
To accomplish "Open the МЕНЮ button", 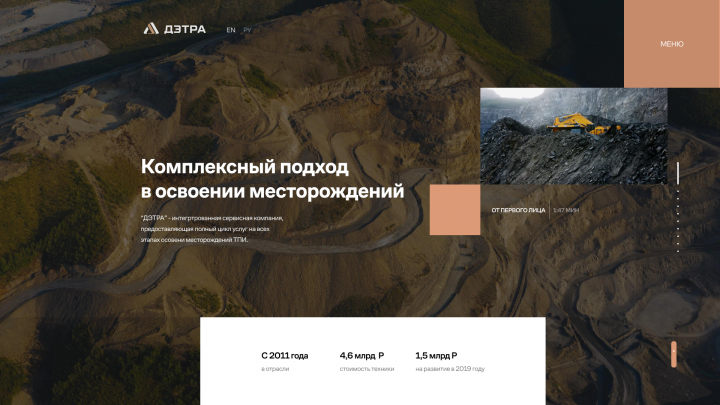I will (x=672, y=44).
